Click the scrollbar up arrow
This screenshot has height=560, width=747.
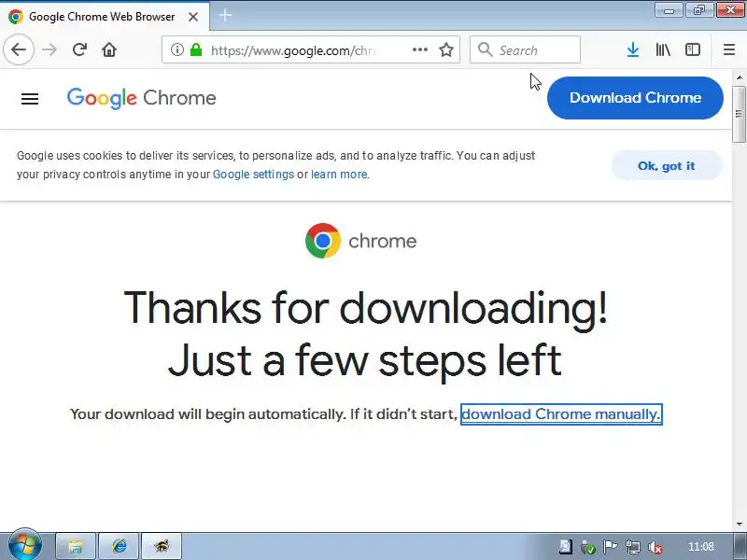coord(740,77)
